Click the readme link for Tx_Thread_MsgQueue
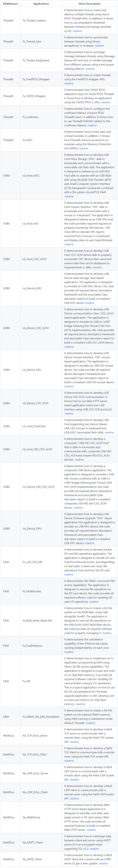This screenshot has width=118, height=868. tap(90, 69)
